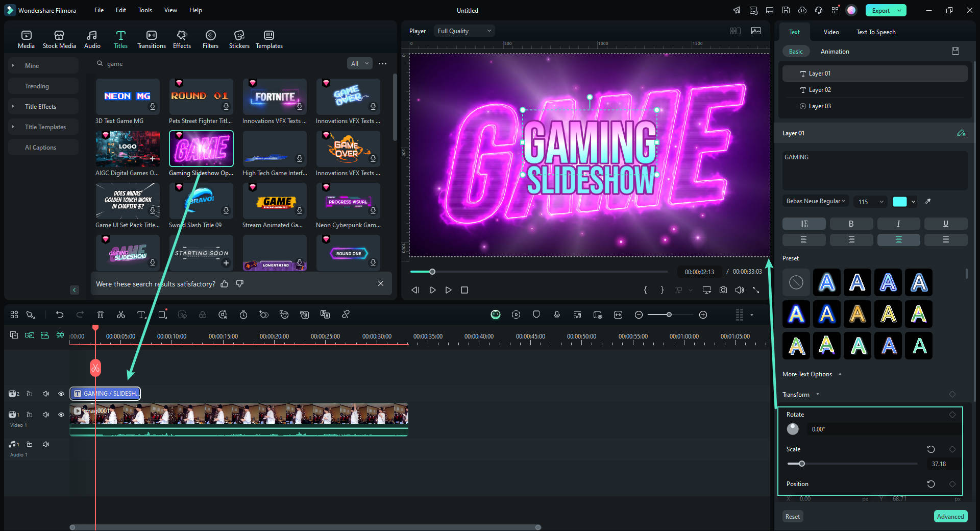Click the compare view image icon in player
Image resolution: width=980 pixels, height=531 pixels.
click(x=756, y=31)
